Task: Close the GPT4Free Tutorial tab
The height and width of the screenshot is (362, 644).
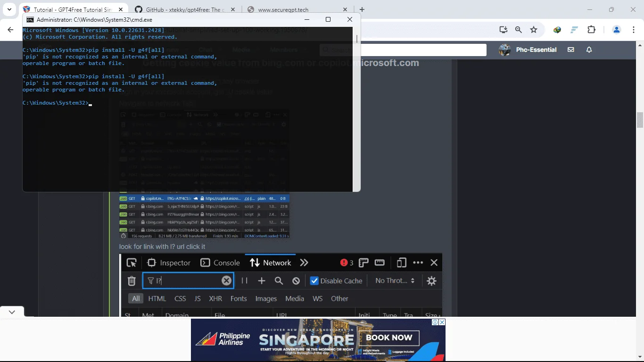Action: tap(121, 9)
